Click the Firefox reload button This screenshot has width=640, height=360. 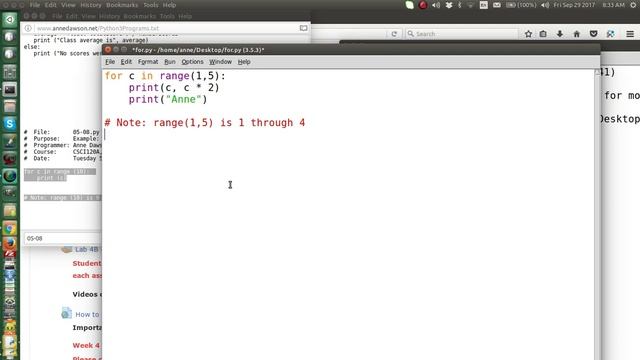pos(394,34)
